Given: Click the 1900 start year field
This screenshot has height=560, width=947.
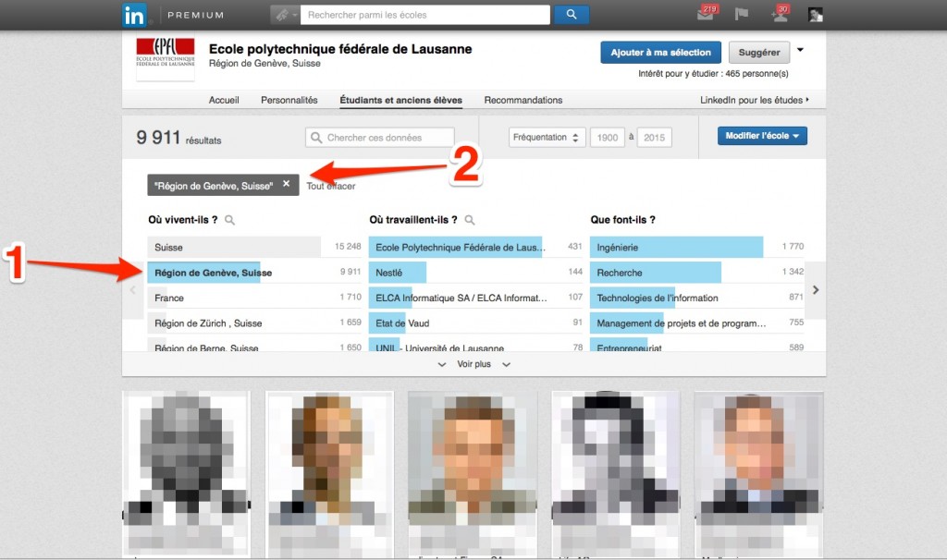Looking at the screenshot, I should coord(607,138).
